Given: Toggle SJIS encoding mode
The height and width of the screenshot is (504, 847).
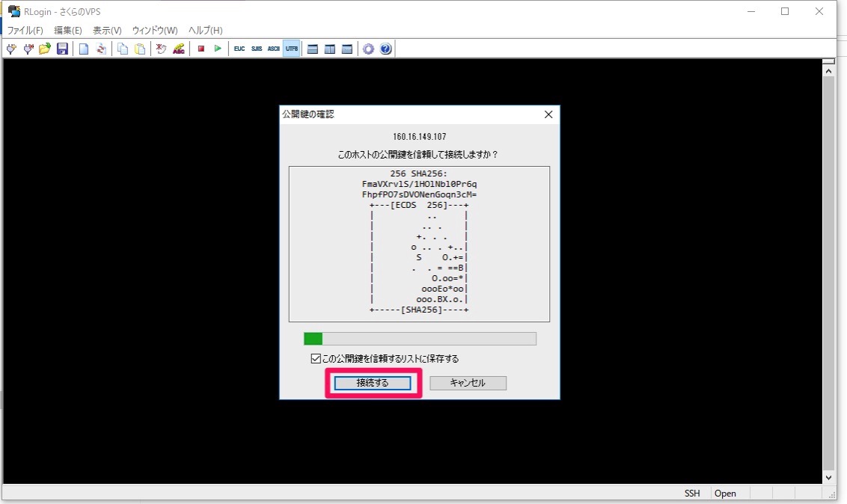Looking at the screenshot, I should click(x=256, y=48).
